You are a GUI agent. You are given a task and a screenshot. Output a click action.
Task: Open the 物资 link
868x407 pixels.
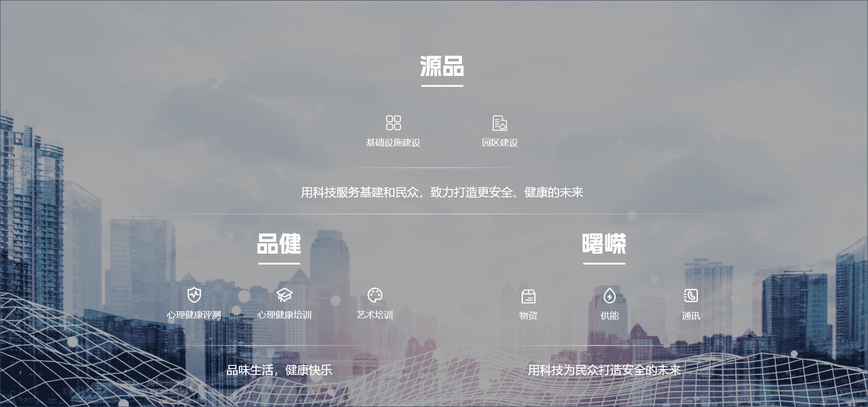[x=528, y=316]
